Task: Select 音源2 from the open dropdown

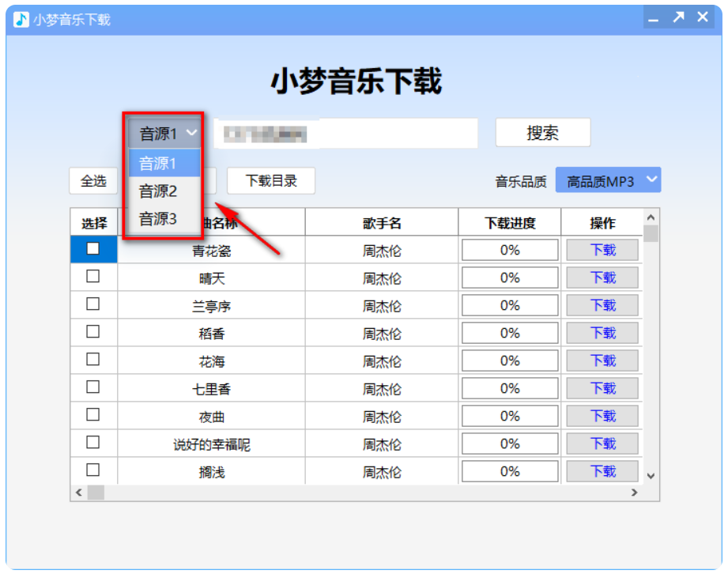Action: click(x=157, y=190)
